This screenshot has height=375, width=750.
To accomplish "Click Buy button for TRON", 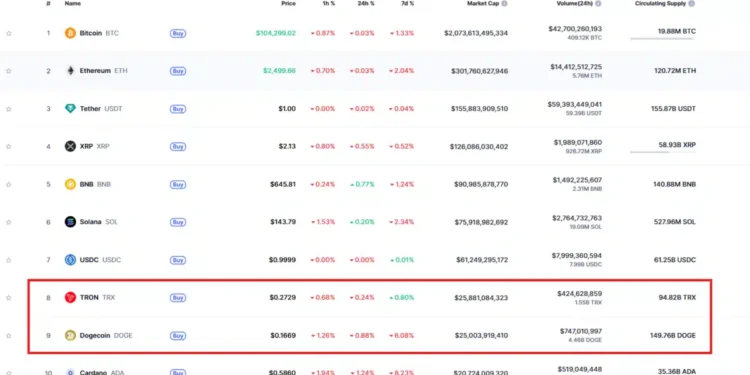I will (178, 298).
